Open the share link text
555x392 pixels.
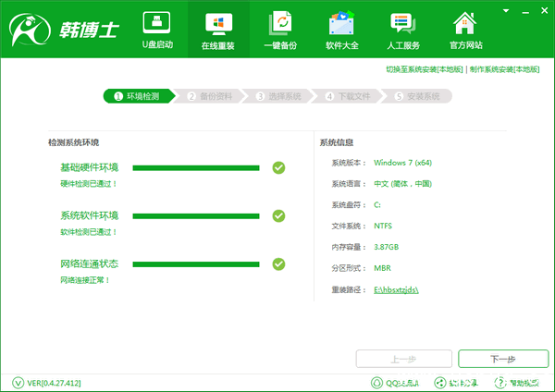[463, 383]
